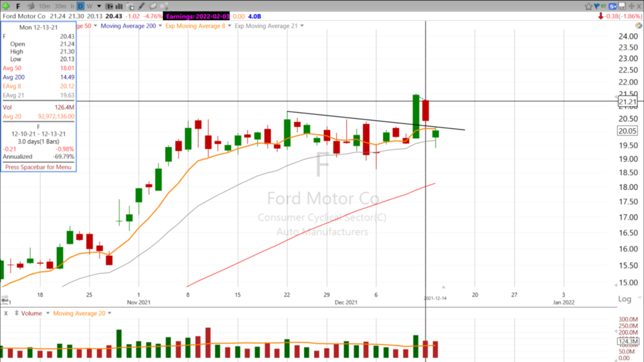Viewport: 644px width, 362px height.
Task: Click the bar chart style icon
Action: [119, 6]
